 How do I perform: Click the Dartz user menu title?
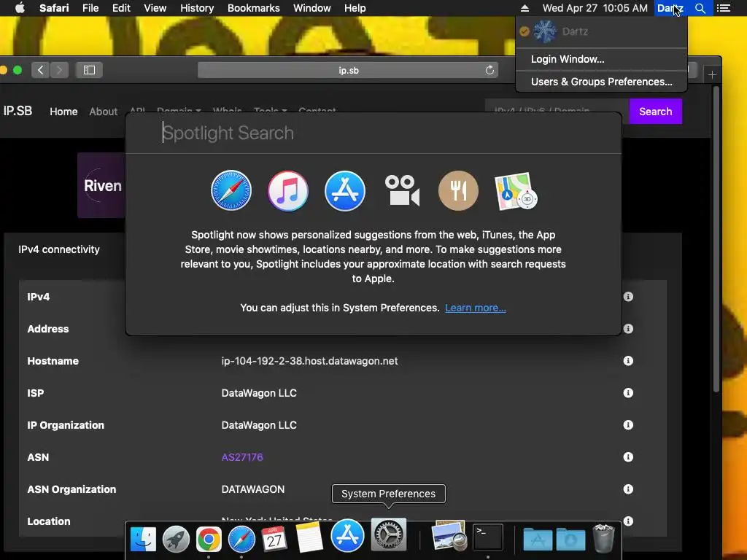click(670, 8)
